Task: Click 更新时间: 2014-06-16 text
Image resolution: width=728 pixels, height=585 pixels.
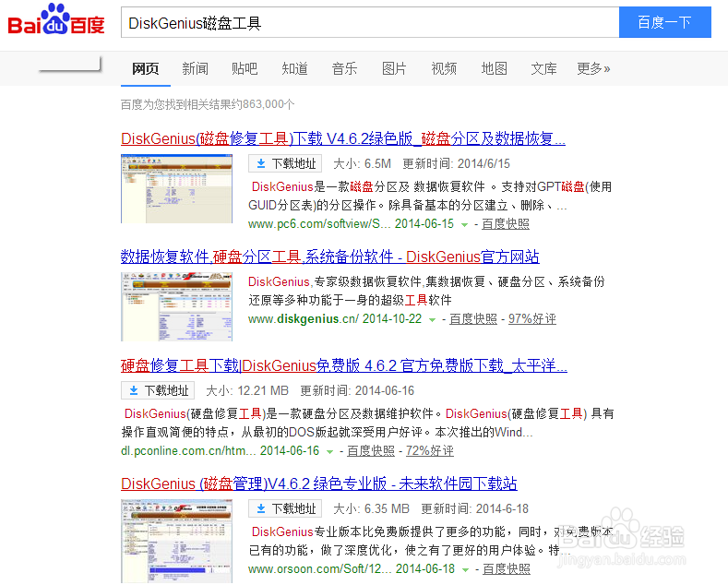Action: [x=357, y=391]
